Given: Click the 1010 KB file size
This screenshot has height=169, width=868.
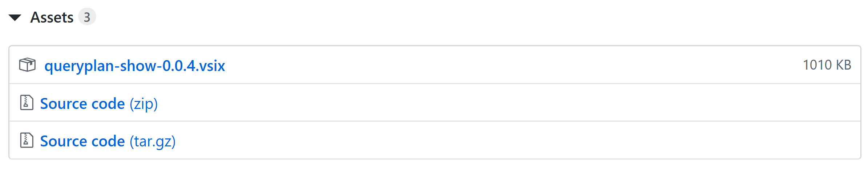Looking at the screenshot, I should (x=827, y=65).
